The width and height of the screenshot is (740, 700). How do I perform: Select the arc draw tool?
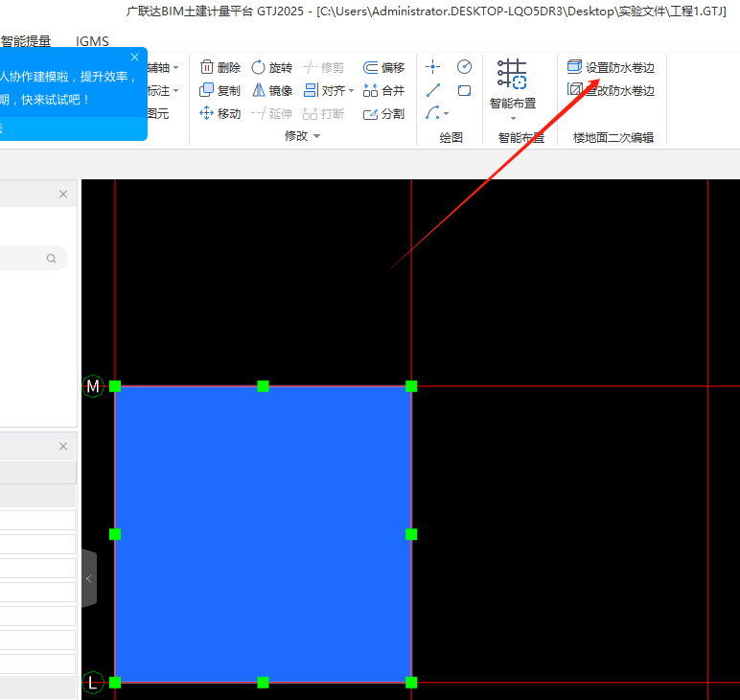pyautogui.click(x=432, y=113)
